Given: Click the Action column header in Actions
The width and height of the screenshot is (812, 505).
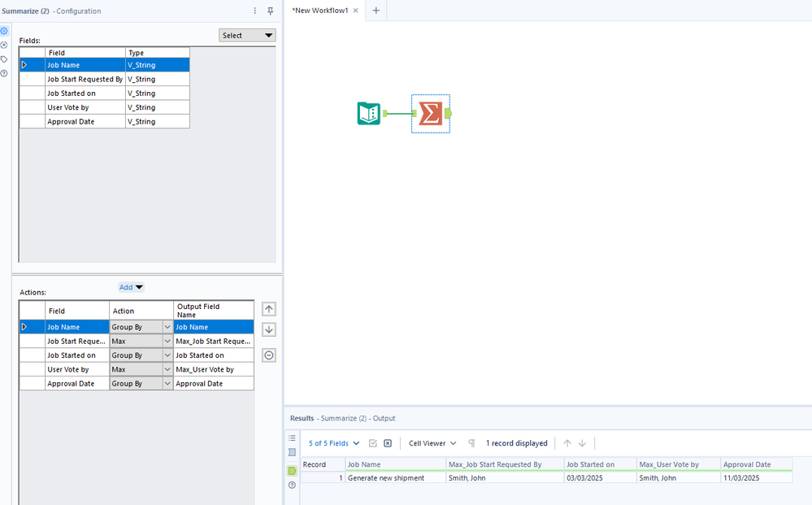Looking at the screenshot, I should pos(141,311).
